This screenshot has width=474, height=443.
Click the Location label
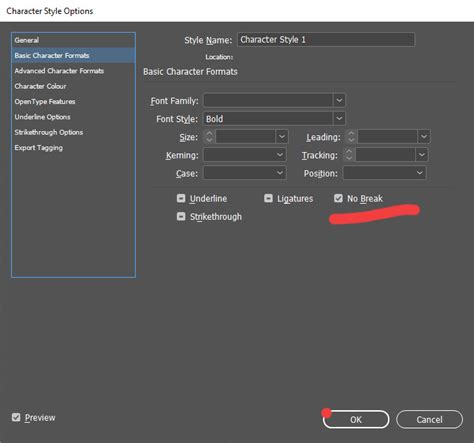pyautogui.click(x=219, y=57)
